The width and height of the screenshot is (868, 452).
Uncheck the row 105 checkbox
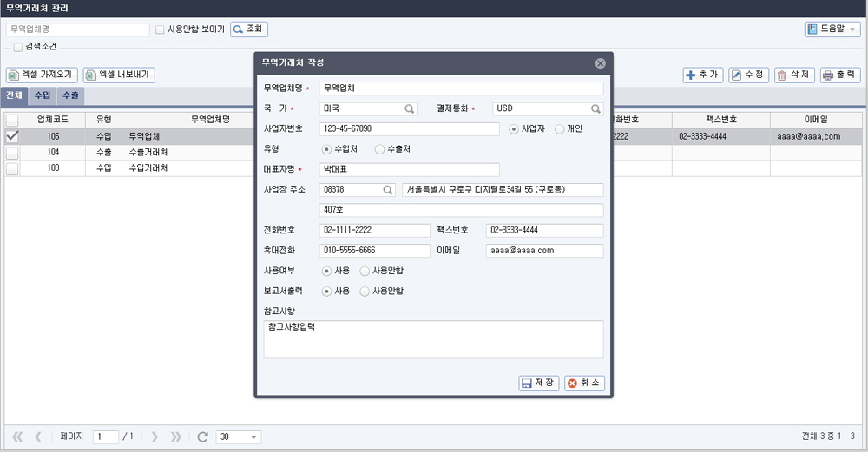coord(12,136)
